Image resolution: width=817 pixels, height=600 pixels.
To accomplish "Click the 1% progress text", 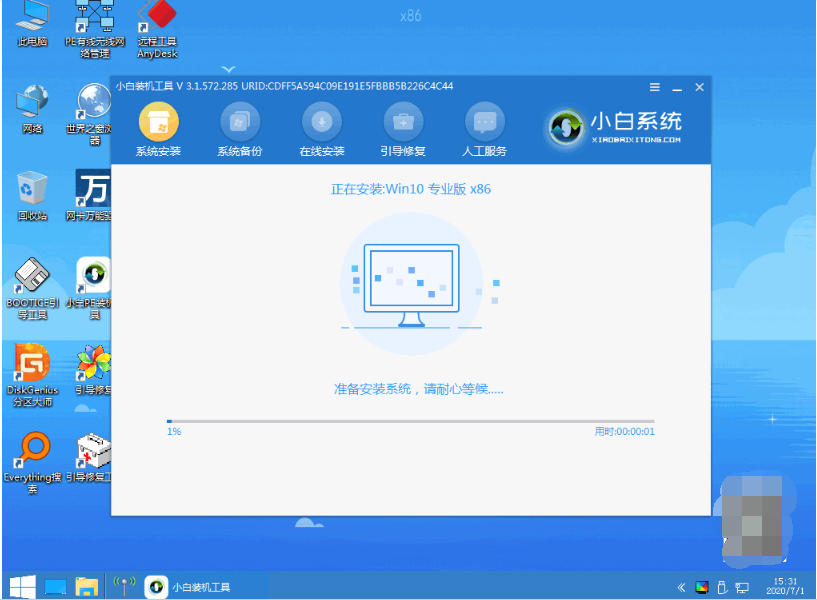I will (x=174, y=432).
